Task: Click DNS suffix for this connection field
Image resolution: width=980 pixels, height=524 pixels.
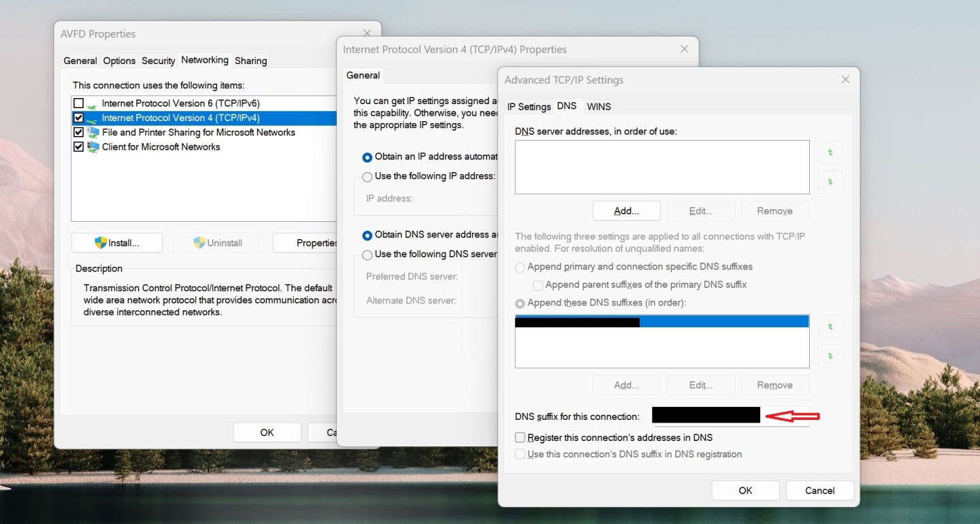Action: coord(730,416)
